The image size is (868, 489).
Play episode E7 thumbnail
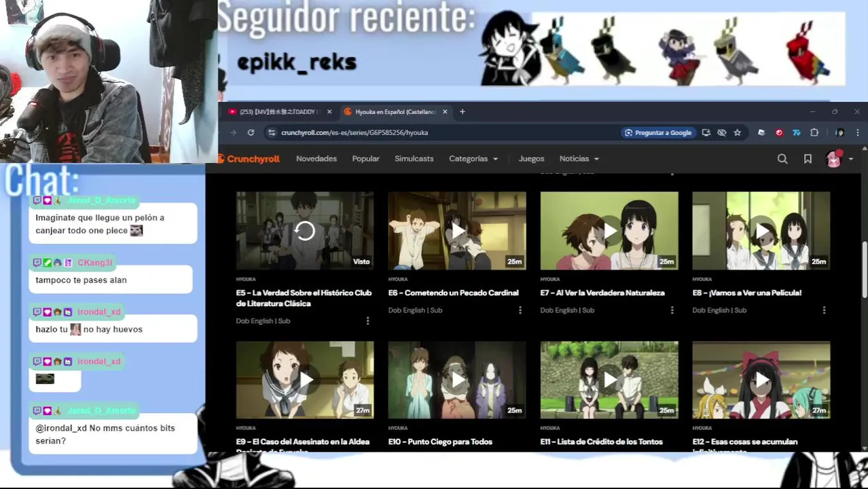(x=609, y=231)
